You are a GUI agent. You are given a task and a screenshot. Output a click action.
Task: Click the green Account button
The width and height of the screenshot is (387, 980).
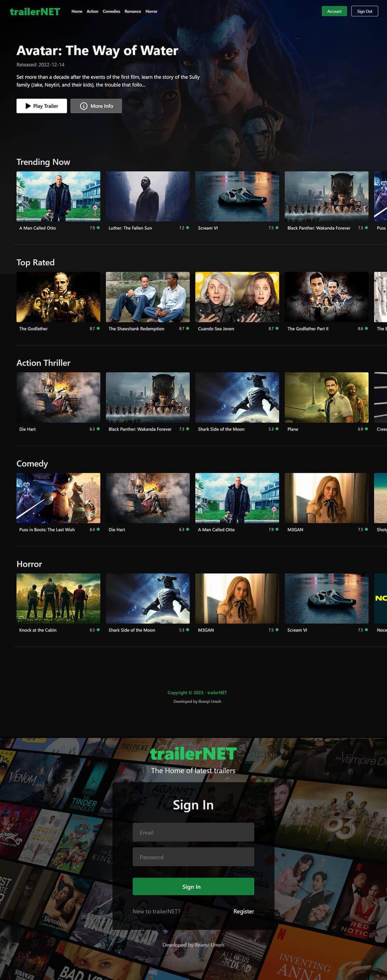(x=334, y=11)
